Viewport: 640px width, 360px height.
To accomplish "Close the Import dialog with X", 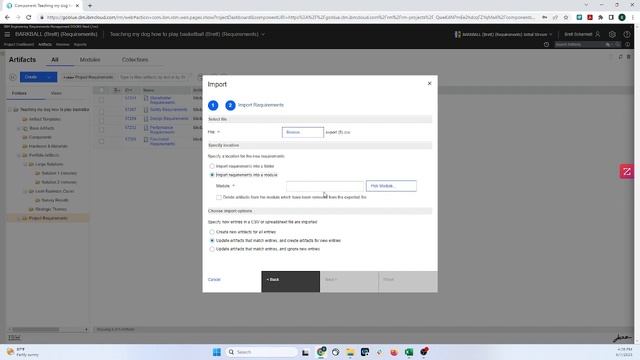I will [x=429, y=83].
